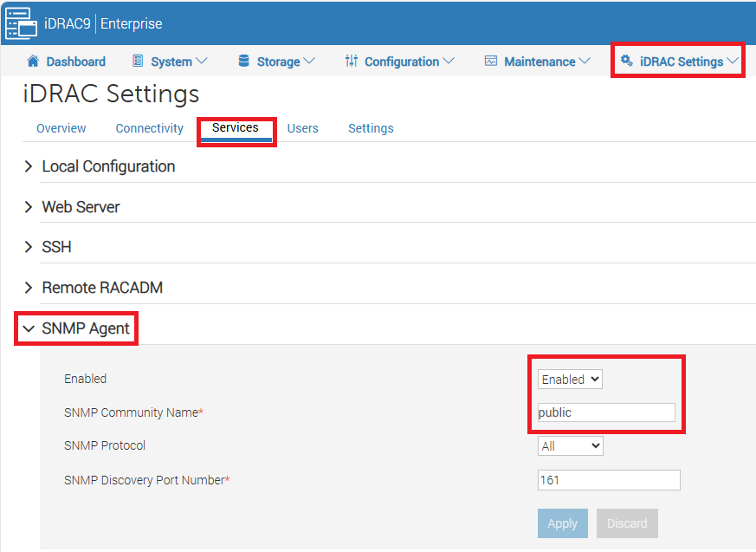Click the Remote RACADM heading

click(102, 288)
